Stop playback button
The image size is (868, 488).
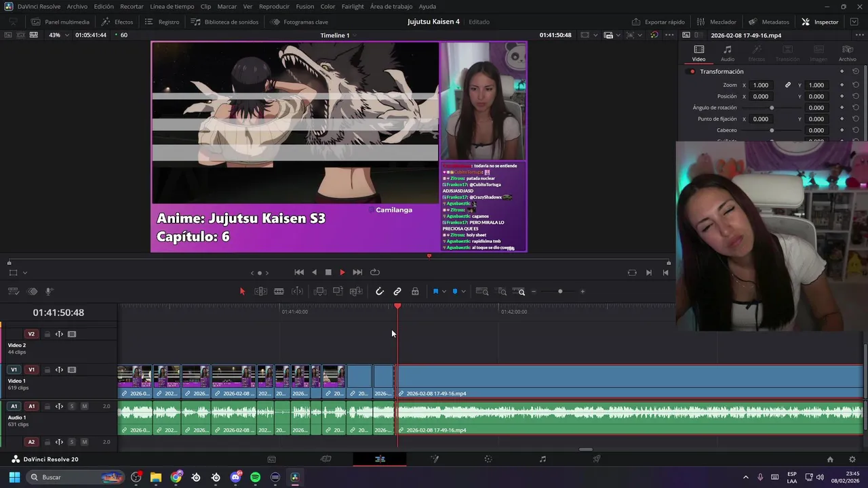(328, 272)
